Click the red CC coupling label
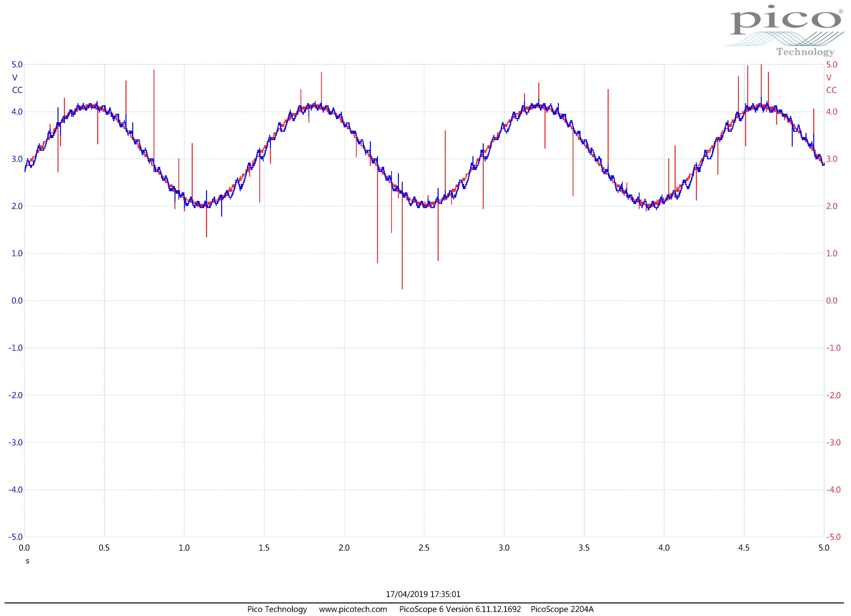851x616 pixels. click(x=831, y=90)
